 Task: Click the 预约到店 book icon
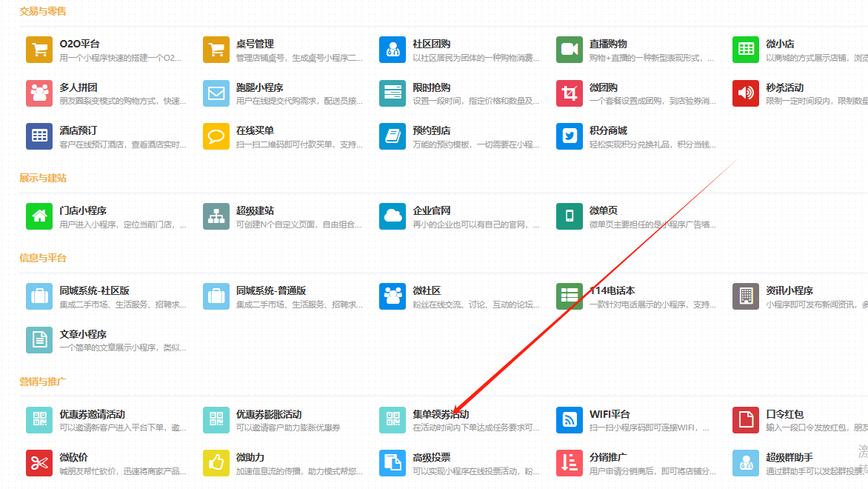[x=393, y=136]
